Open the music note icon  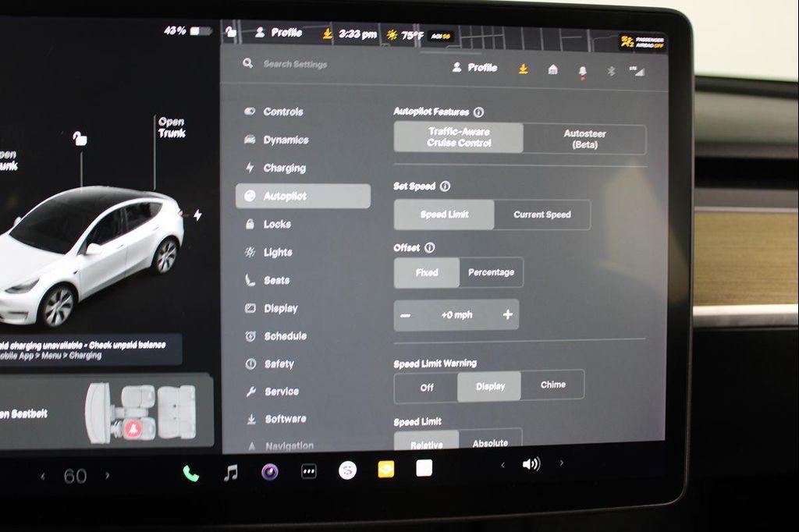point(230,472)
